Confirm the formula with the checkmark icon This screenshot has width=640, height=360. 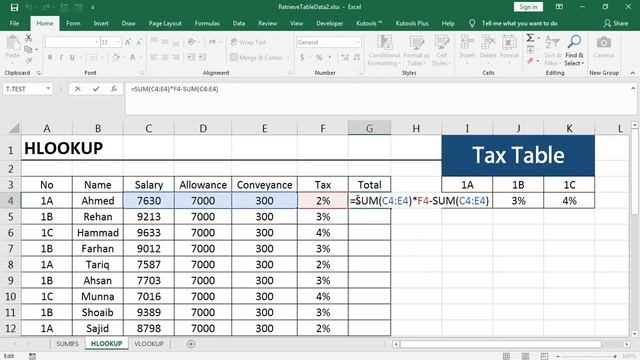pos(96,89)
